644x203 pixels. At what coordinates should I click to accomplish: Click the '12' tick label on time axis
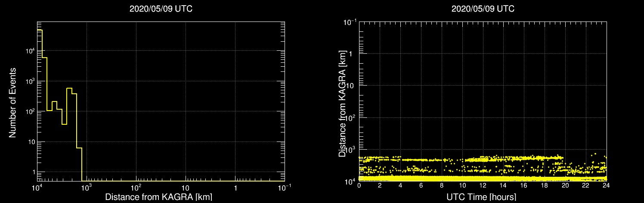coord(483,186)
